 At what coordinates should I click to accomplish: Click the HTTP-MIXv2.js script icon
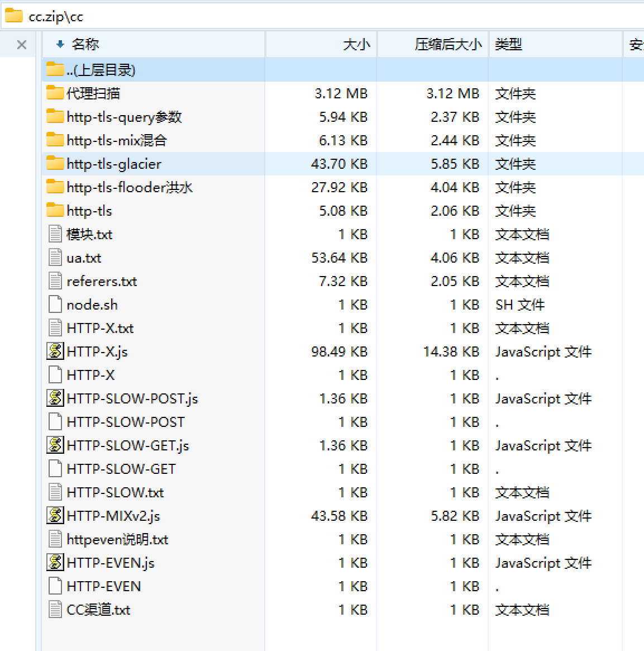click(55, 515)
